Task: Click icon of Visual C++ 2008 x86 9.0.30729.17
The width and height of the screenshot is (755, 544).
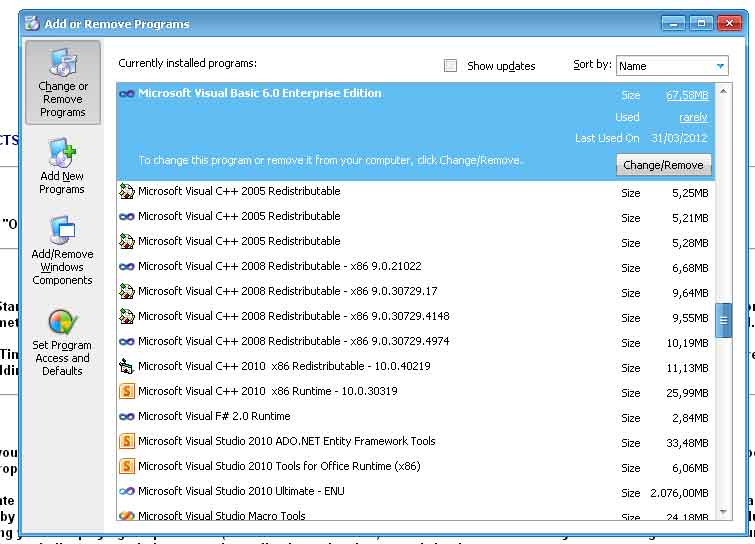Action: pyautogui.click(x=127, y=292)
